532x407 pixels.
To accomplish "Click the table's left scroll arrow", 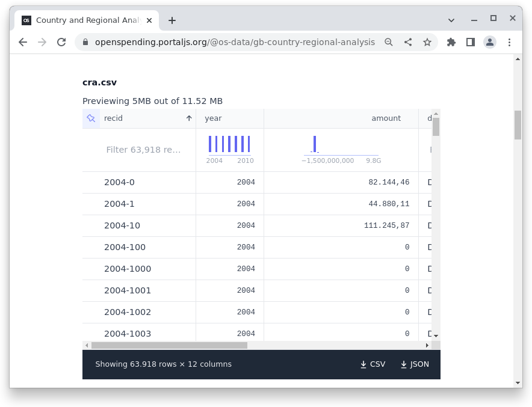I will coord(87,345).
